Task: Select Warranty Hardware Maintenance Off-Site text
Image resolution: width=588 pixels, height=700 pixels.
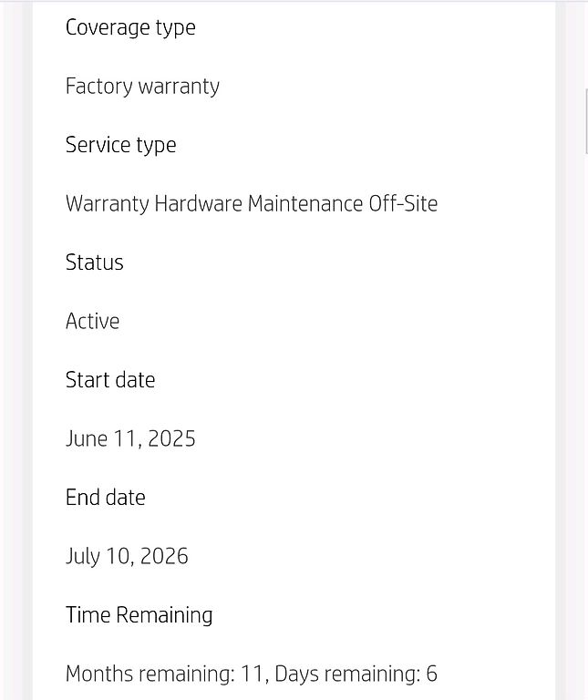Action: (252, 204)
